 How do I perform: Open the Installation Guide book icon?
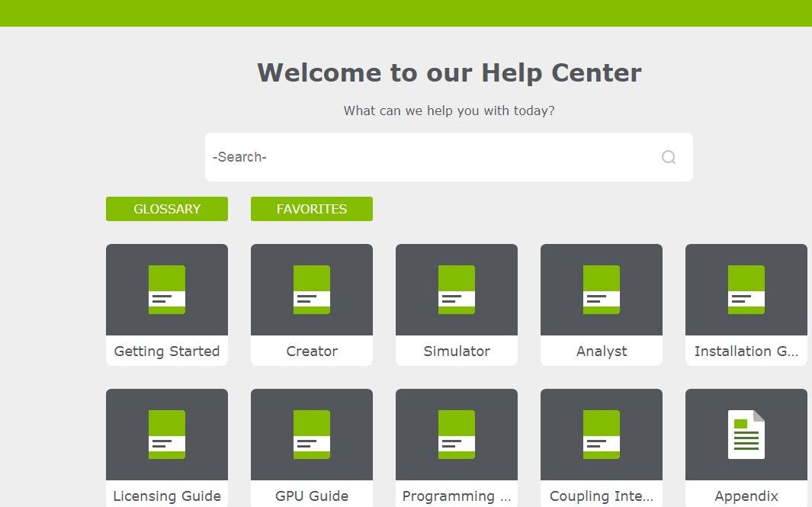(x=746, y=290)
